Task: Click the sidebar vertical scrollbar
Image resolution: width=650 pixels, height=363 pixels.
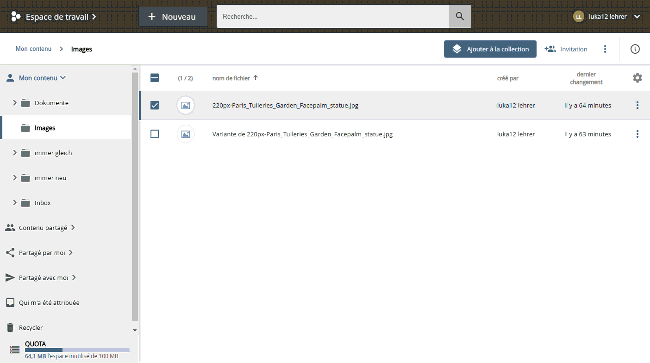Action: (135, 196)
